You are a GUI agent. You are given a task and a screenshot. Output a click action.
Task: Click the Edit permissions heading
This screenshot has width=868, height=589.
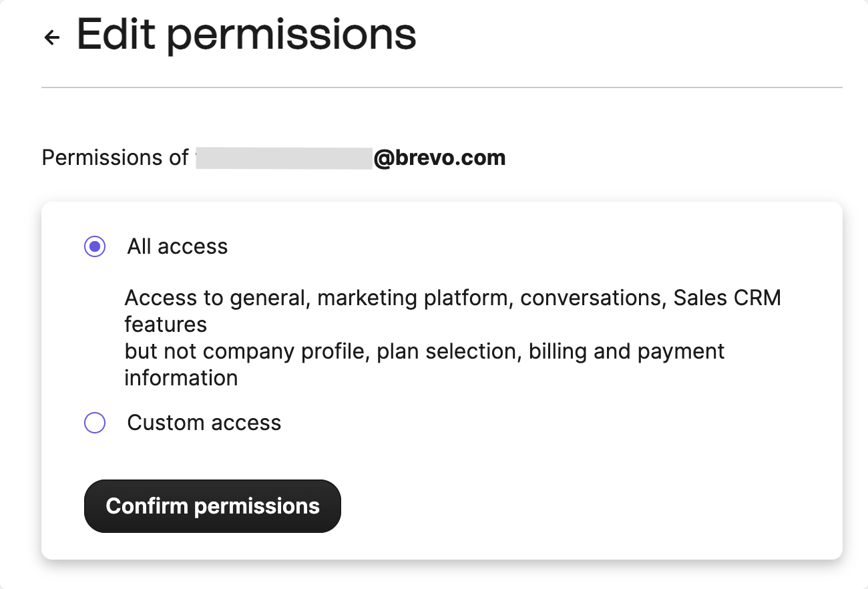246,35
